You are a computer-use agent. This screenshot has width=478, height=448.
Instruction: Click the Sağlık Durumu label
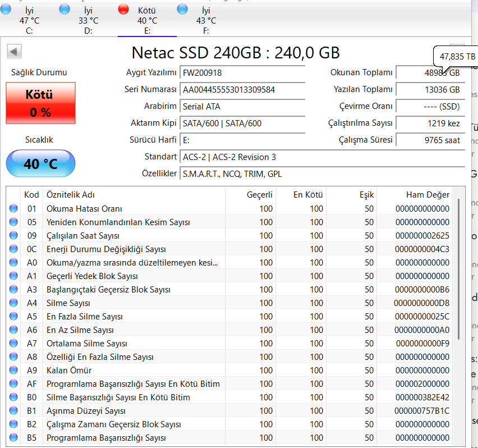[x=39, y=72]
